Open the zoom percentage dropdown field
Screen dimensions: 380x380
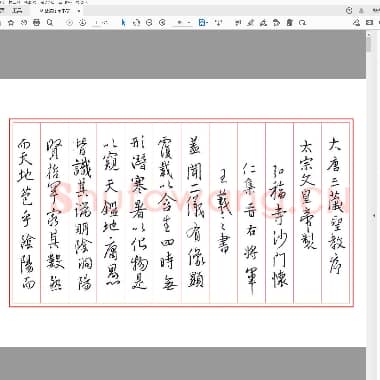182,23
